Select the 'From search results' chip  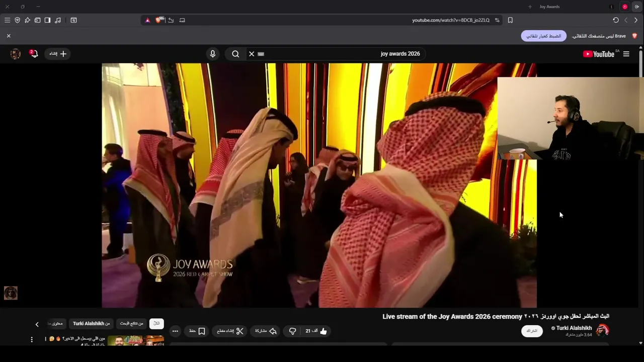pyautogui.click(x=131, y=324)
